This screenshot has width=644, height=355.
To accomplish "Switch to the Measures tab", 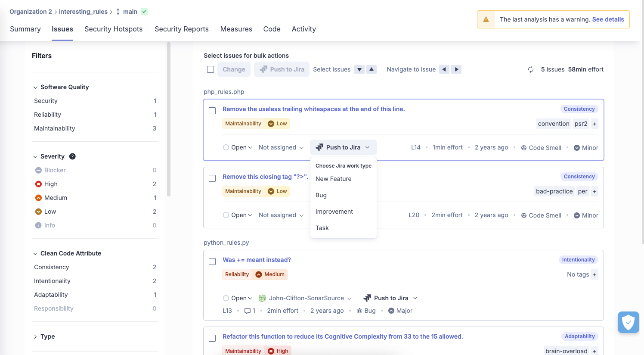I will 236,29.
